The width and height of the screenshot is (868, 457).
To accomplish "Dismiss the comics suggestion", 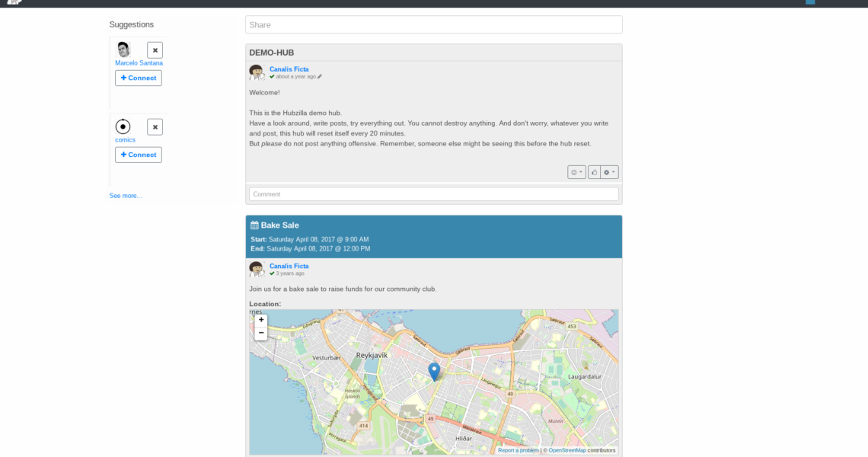I will pyautogui.click(x=155, y=127).
